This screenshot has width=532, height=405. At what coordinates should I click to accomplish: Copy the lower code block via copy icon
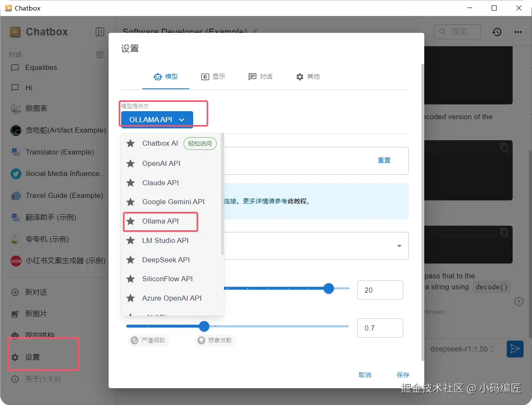[504, 232]
